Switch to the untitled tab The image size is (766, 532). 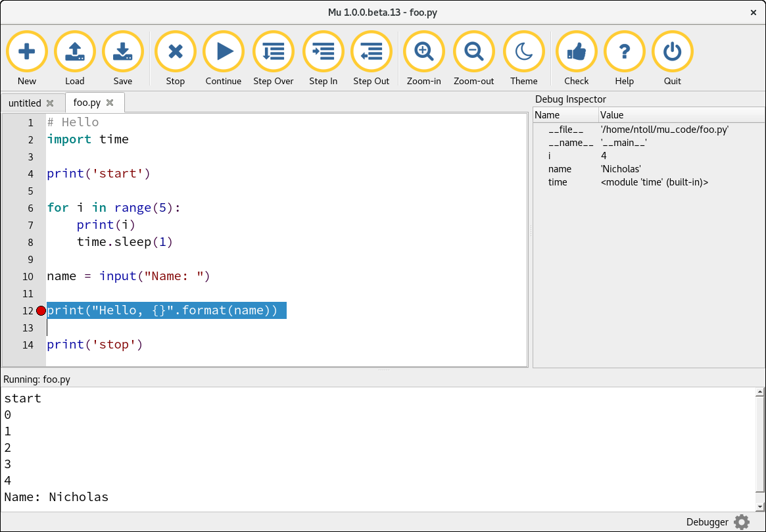(x=24, y=103)
